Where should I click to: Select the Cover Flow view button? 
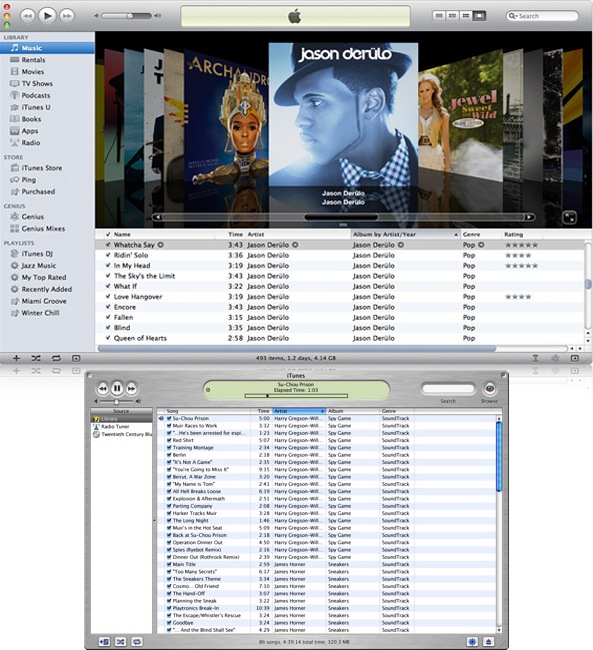pyautogui.click(x=479, y=16)
